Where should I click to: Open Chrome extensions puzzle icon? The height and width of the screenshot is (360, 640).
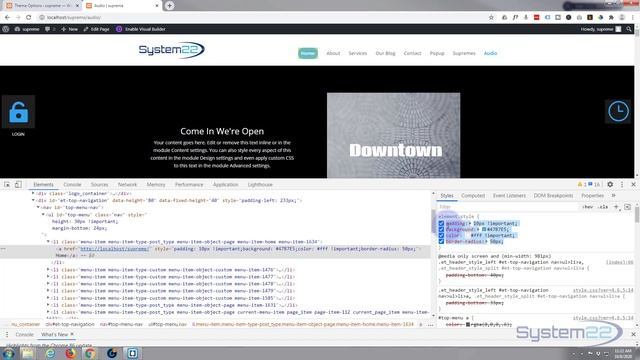[611, 17]
